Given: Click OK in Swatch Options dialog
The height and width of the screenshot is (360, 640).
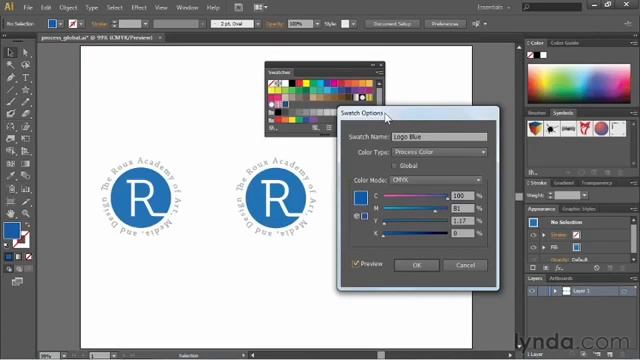Looking at the screenshot, I should pyautogui.click(x=416, y=265).
